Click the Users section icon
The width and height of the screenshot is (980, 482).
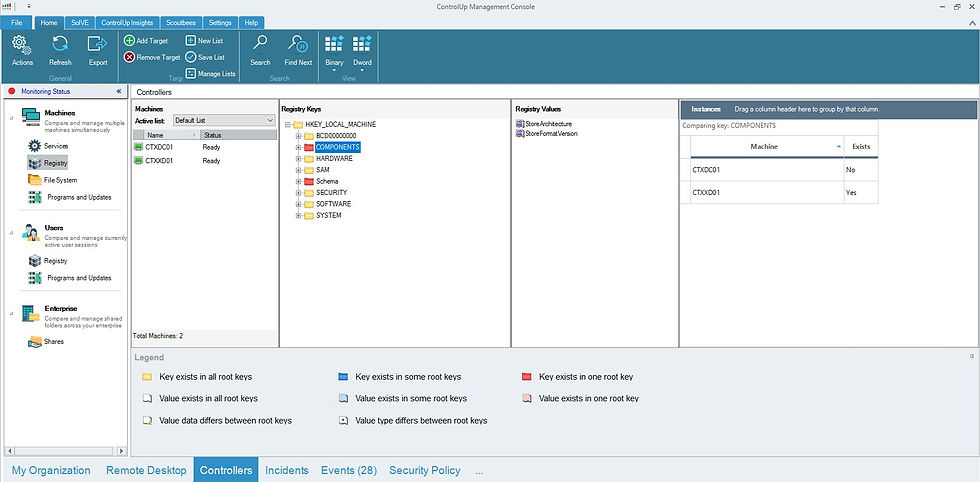pos(31,232)
